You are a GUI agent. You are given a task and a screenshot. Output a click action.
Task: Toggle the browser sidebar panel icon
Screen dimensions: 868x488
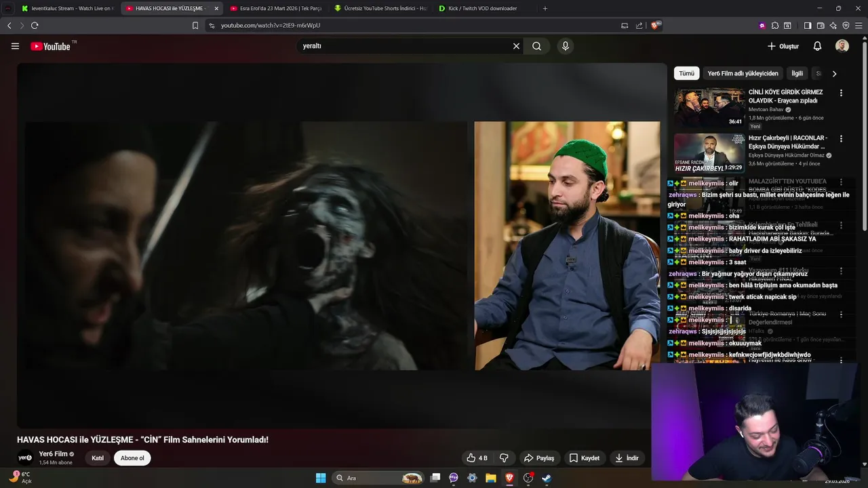tap(808, 25)
